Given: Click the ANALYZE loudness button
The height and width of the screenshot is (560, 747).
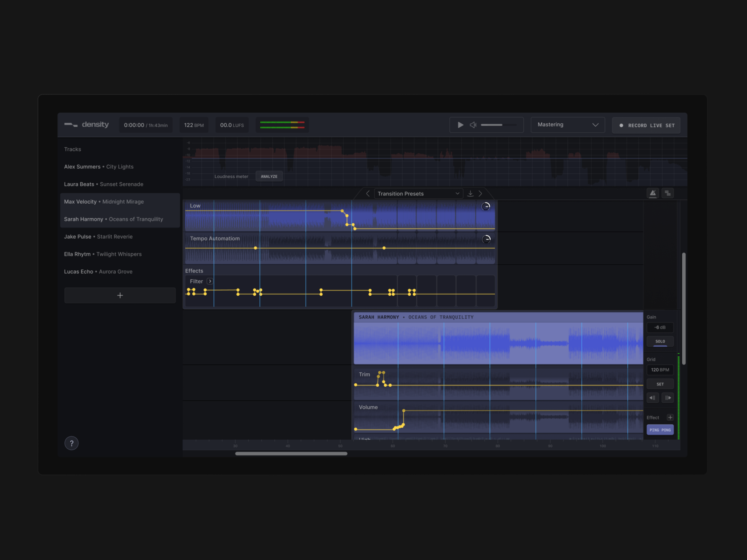Looking at the screenshot, I should 269,176.
